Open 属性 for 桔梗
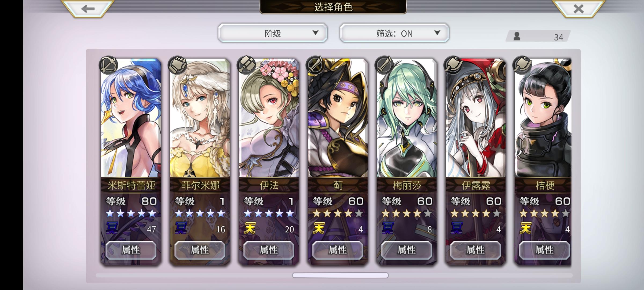644x290 pixels. pos(544,250)
